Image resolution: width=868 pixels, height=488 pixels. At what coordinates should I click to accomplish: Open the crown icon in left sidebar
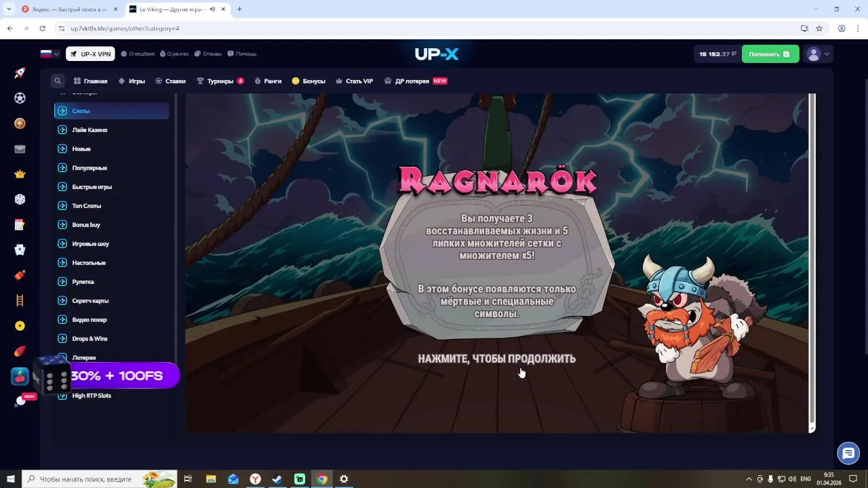coord(20,174)
